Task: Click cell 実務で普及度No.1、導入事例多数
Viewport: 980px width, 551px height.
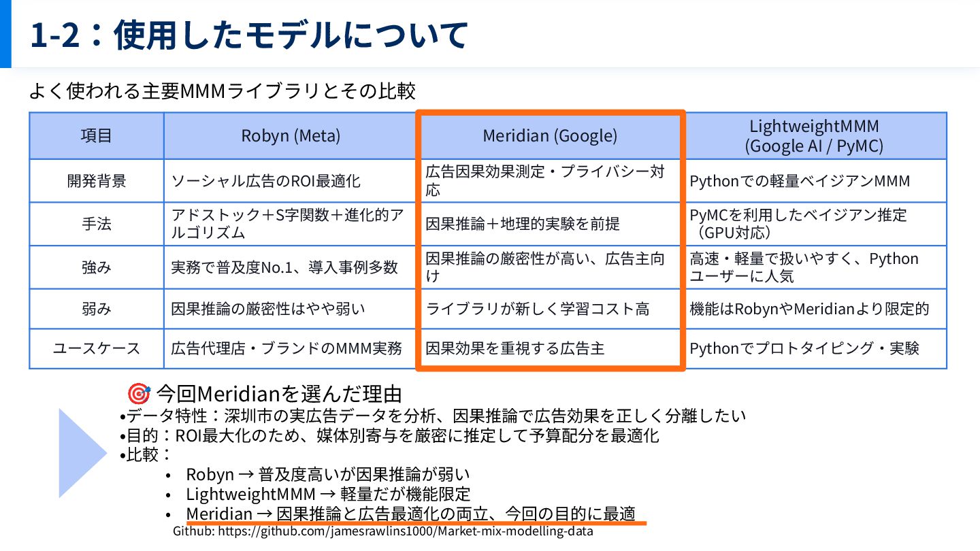Action: (291, 267)
